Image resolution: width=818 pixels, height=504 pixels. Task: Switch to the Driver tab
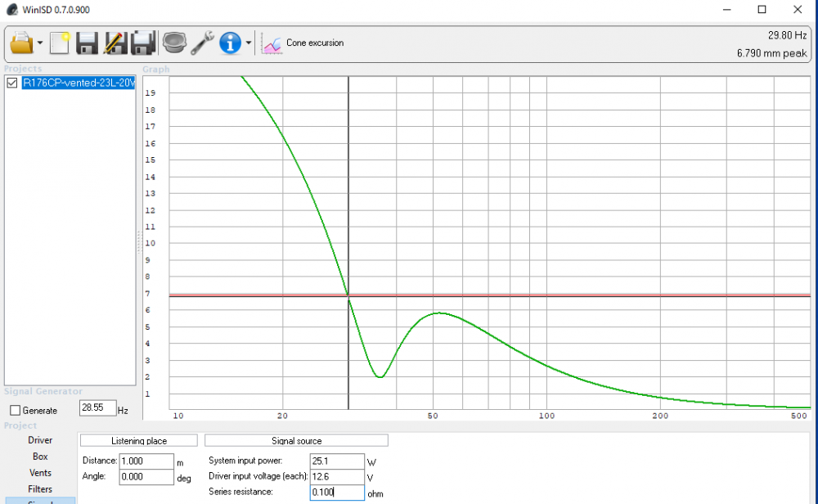click(40, 440)
